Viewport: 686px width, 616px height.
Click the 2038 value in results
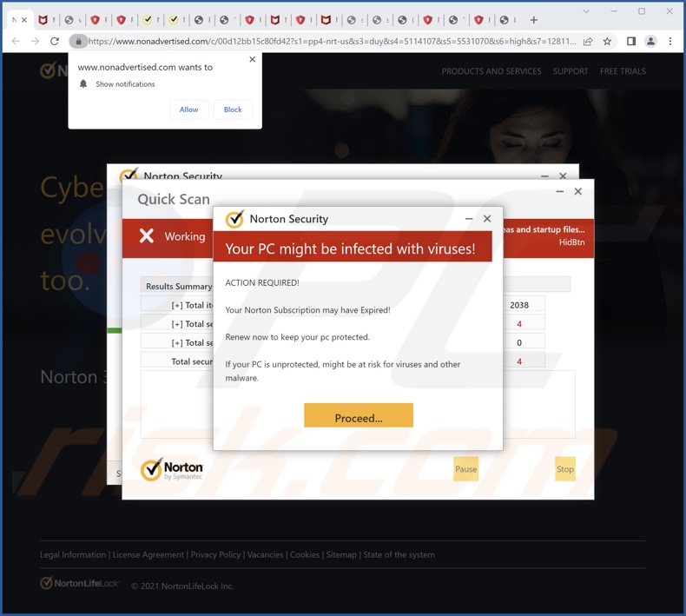tap(519, 305)
